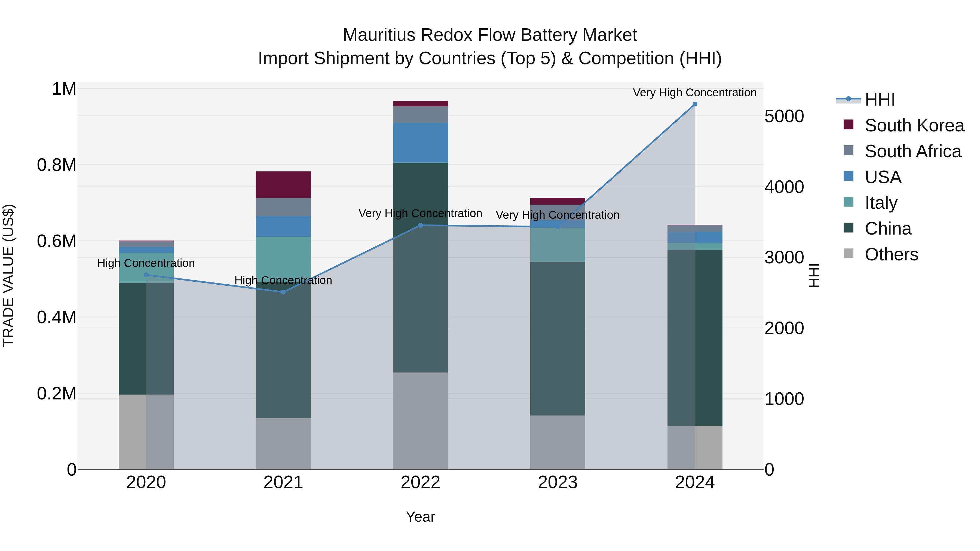Click the 5000 right HHI axis tick
The width and height of the screenshot is (980, 551).
pyautogui.click(x=785, y=116)
